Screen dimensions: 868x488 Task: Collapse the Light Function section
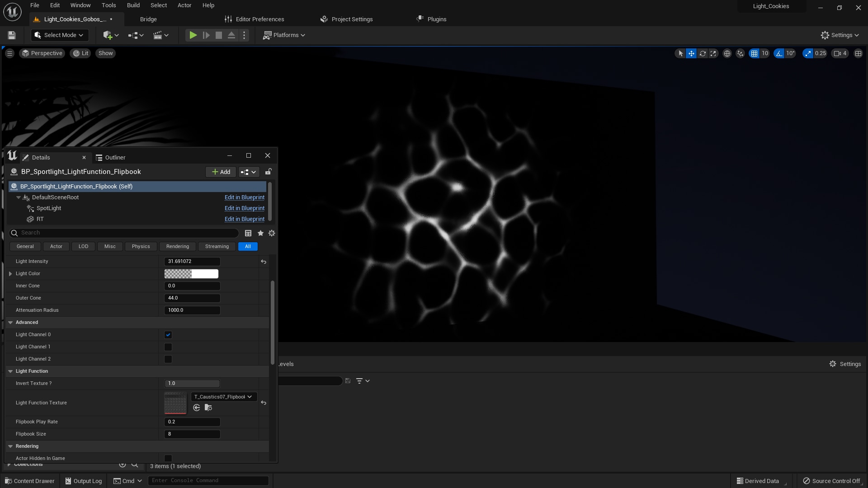10,371
